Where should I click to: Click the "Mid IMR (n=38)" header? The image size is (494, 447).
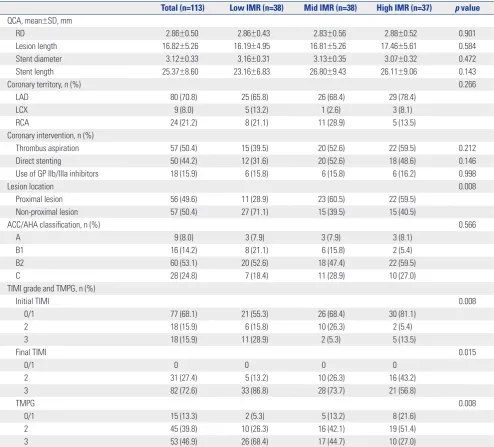tap(330, 8)
